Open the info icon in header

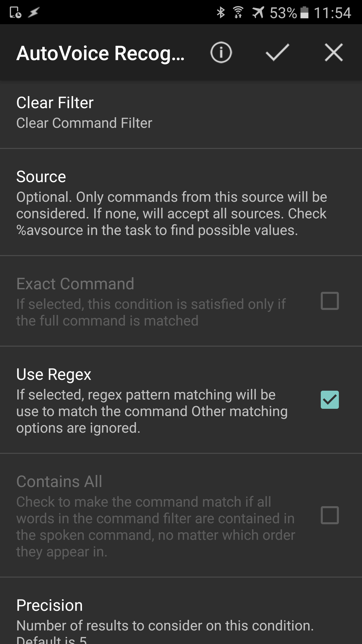[x=221, y=53]
